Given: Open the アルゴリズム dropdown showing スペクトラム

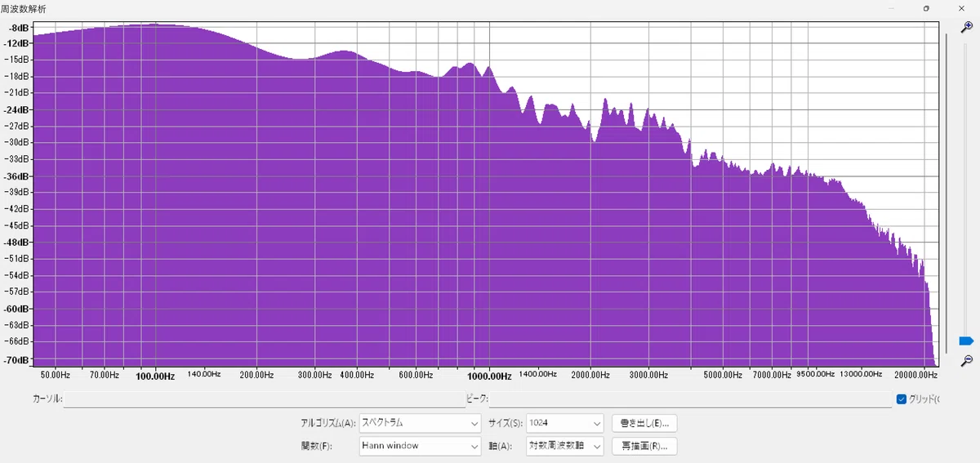Looking at the screenshot, I should pyautogui.click(x=420, y=423).
